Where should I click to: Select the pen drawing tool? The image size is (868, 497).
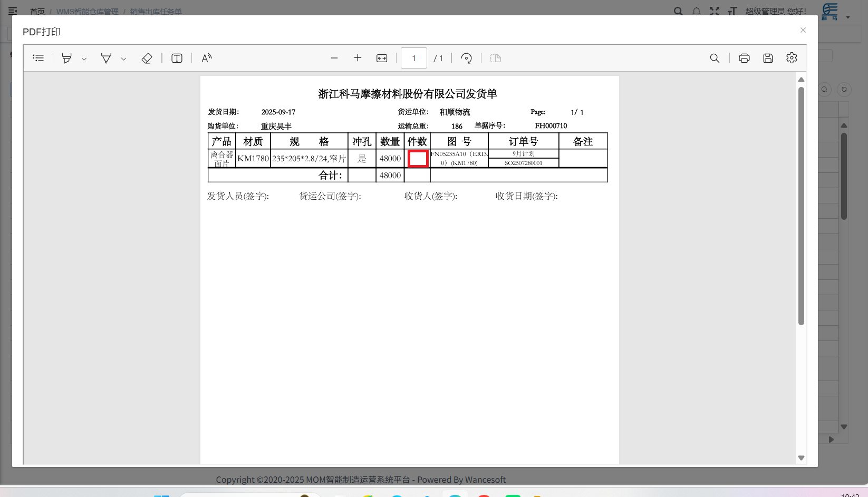(x=106, y=58)
